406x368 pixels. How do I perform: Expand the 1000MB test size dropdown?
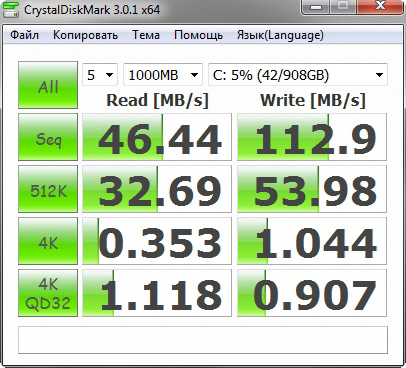[163, 75]
